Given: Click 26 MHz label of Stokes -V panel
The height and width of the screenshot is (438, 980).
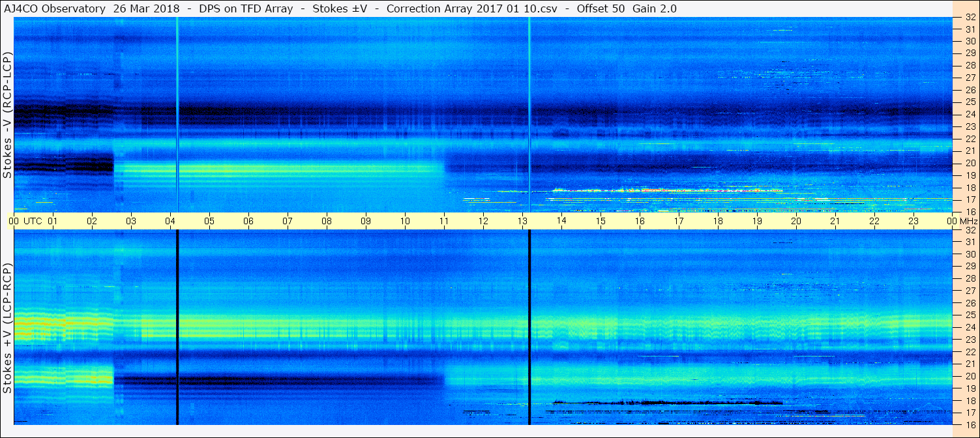Looking at the screenshot, I should point(970,89).
